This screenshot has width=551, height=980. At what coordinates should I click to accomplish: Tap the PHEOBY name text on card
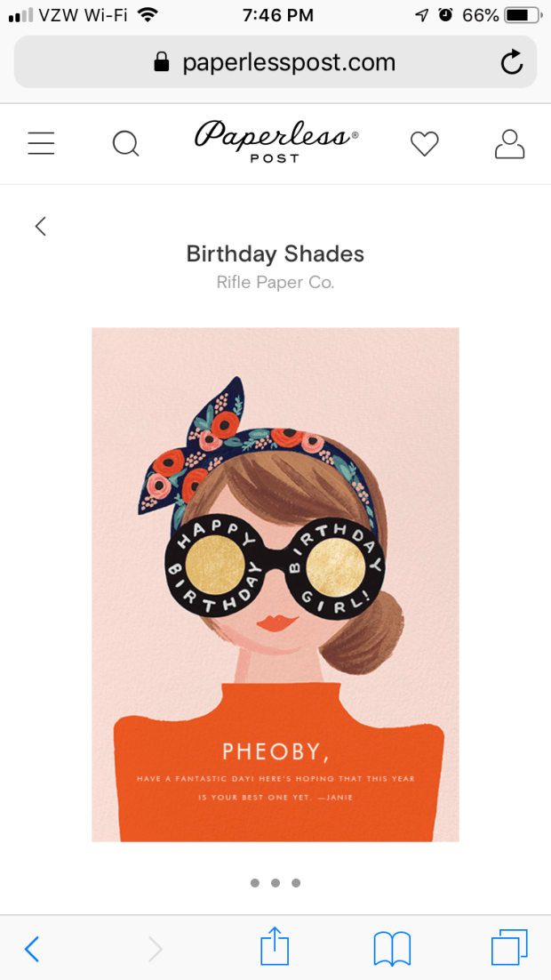click(275, 751)
